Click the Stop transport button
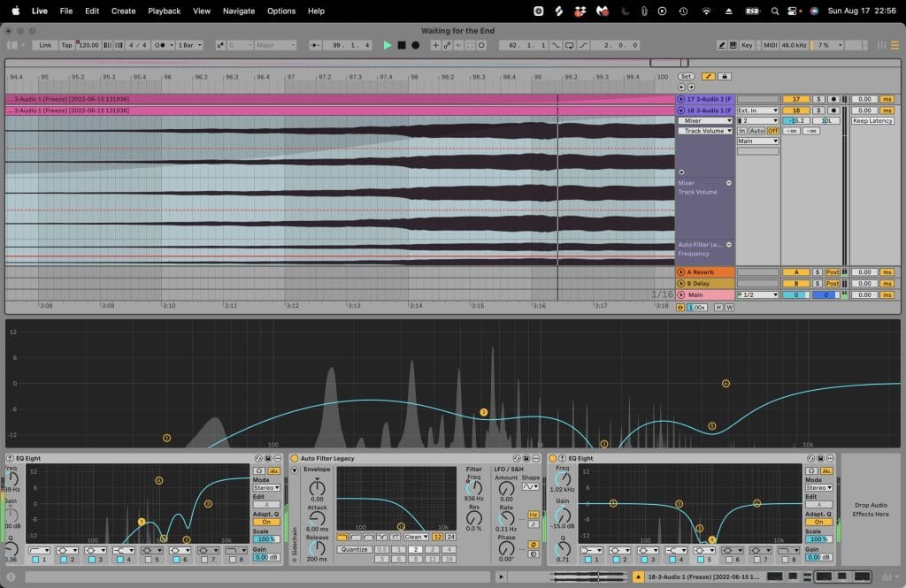This screenshot has height=588, width=906. 402,45
